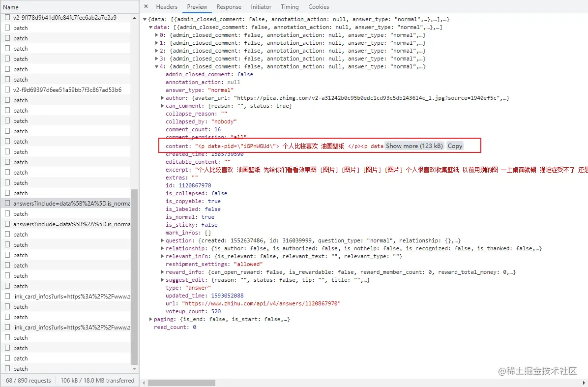The height and width of the screenshot is (387, 588).
Task: Click the preview left scroll arrow
Action: (x=143, y=383)
